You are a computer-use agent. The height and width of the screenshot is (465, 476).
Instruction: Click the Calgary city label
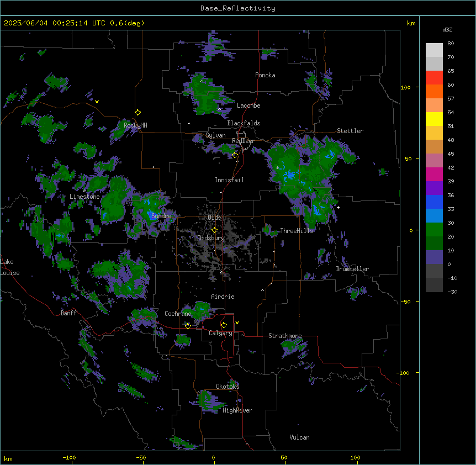pos(220,333)
